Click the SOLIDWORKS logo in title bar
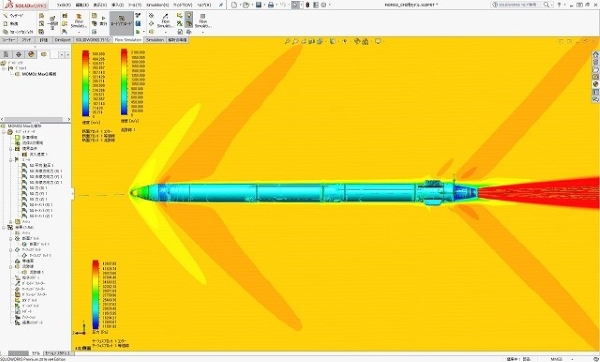Image resolution: width=600 pixels, height=362 pixels. 26,5
